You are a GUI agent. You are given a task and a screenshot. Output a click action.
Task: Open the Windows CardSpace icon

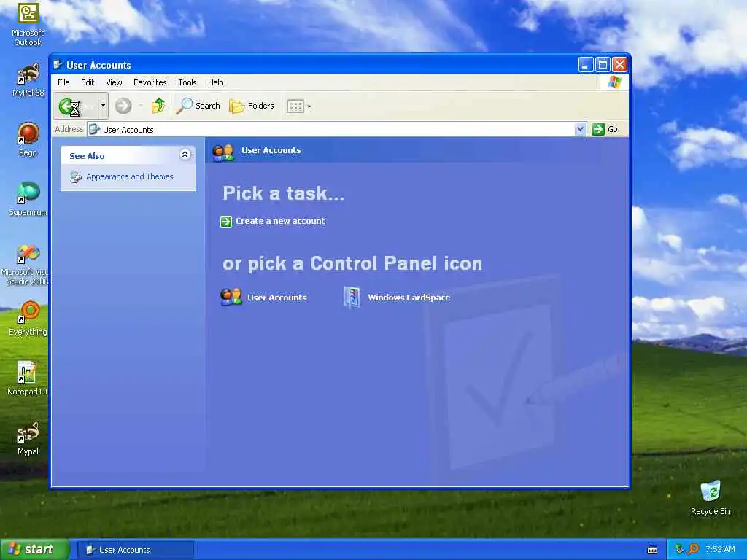click(352, 297)
